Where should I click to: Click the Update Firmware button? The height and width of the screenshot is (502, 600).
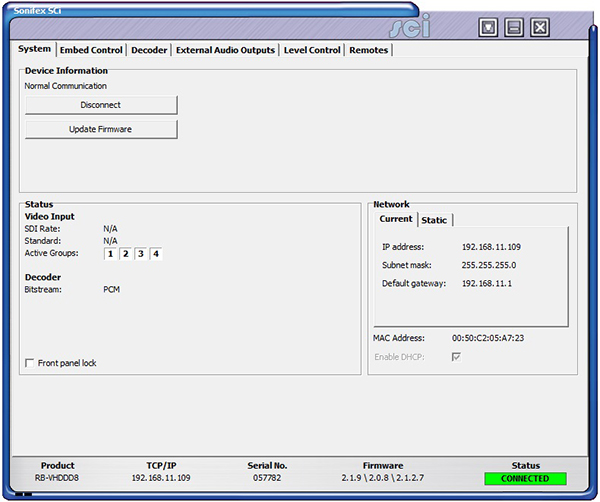[101, 129]
